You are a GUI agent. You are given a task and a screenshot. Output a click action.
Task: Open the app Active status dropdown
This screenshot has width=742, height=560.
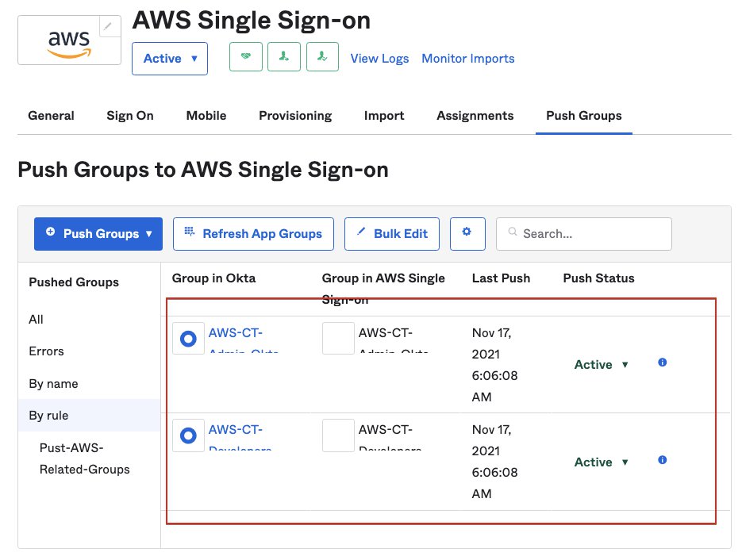coord(169,59)
